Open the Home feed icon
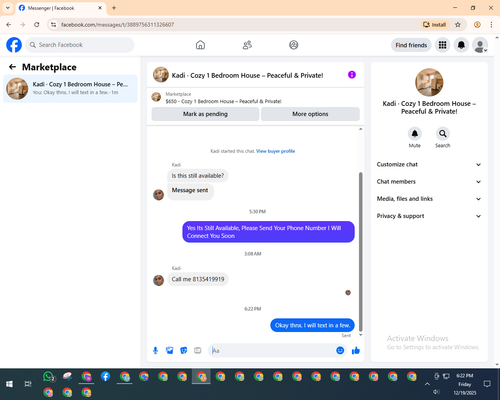The height and width of the screenshot is (400, 500). 200,45
